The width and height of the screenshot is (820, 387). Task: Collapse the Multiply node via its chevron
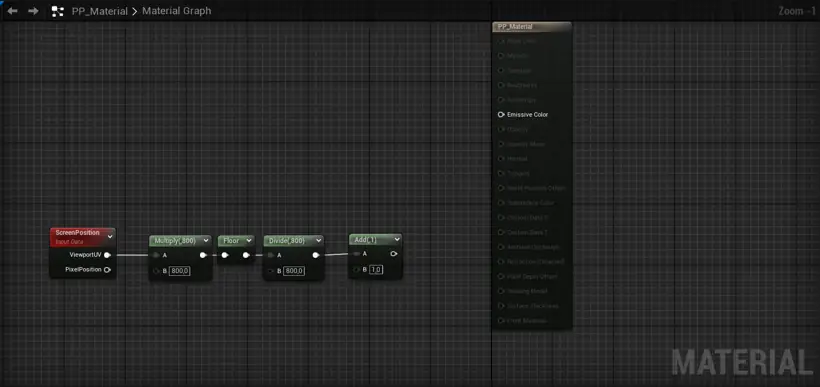(206, 241)
